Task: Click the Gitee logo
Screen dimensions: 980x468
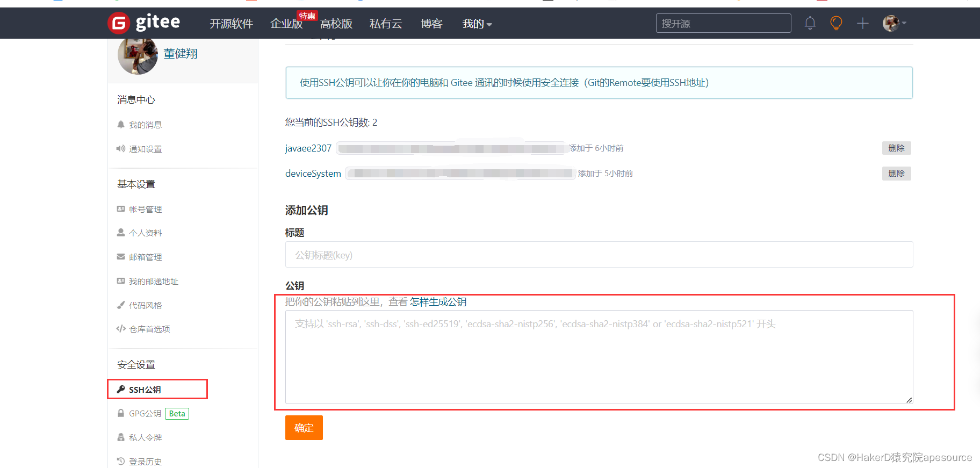Action: tap(144, 23)
